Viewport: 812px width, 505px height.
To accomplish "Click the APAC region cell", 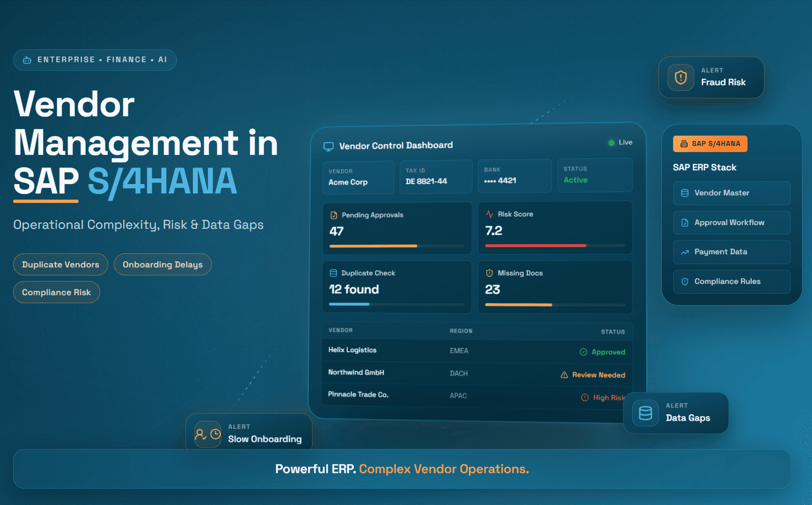I will point(458,396).
